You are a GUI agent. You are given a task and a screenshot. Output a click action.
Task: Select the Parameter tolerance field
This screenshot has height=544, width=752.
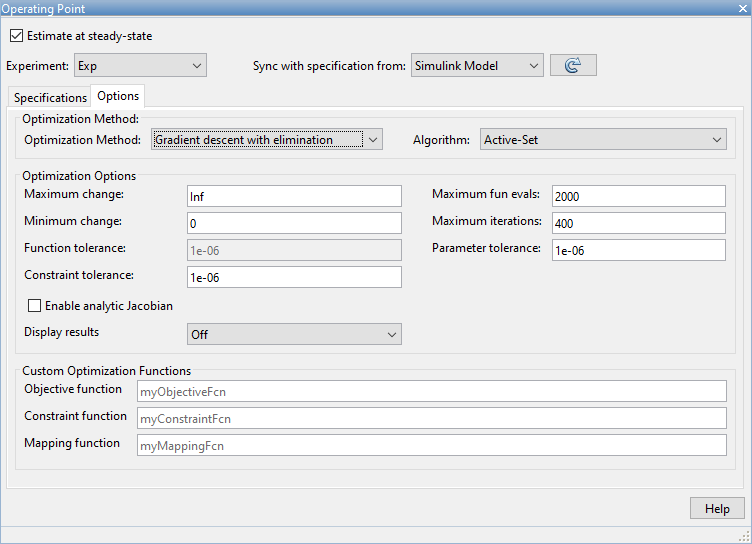tap(637, 250)
